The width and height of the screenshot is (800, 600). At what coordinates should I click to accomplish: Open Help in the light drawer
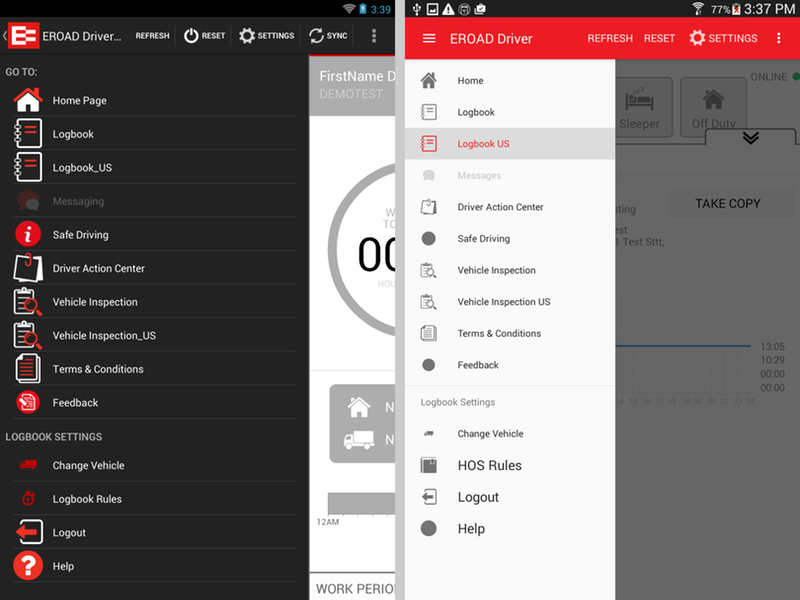point(510,529)
